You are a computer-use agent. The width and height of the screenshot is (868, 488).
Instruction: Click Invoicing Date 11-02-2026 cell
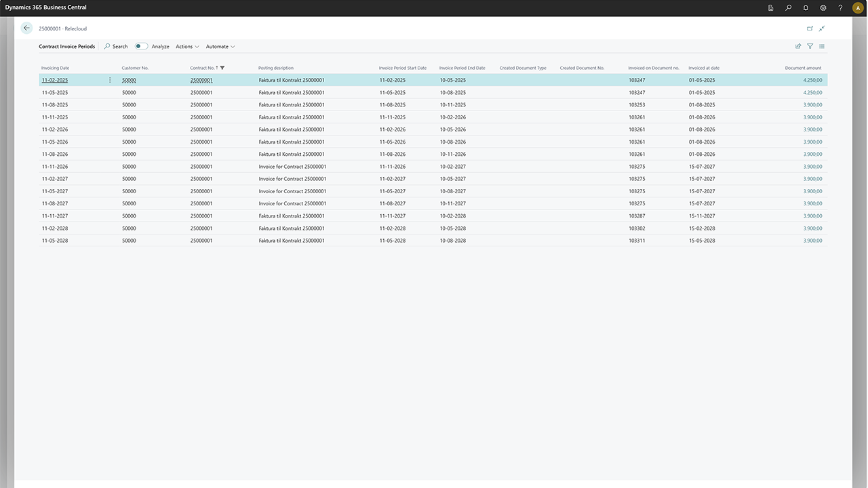click(55, 129)
